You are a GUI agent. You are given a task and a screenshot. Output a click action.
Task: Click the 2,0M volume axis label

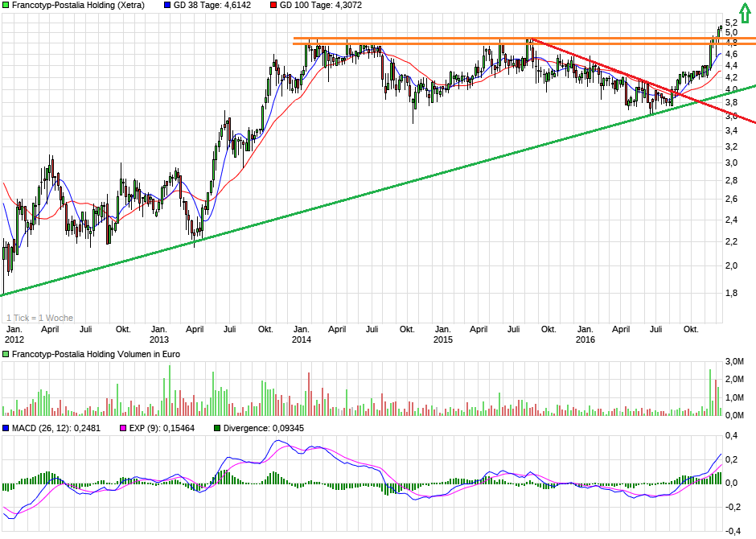pos(734,380)
